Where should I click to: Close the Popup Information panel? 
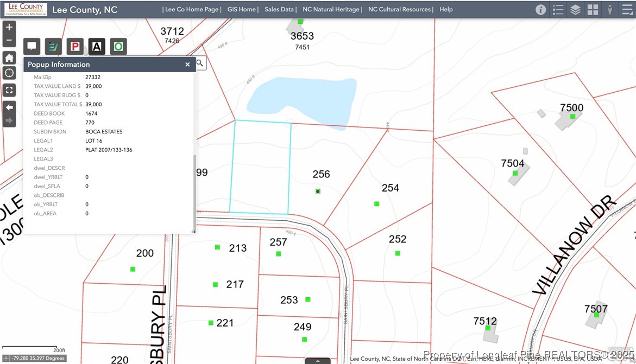coord(187,65)
